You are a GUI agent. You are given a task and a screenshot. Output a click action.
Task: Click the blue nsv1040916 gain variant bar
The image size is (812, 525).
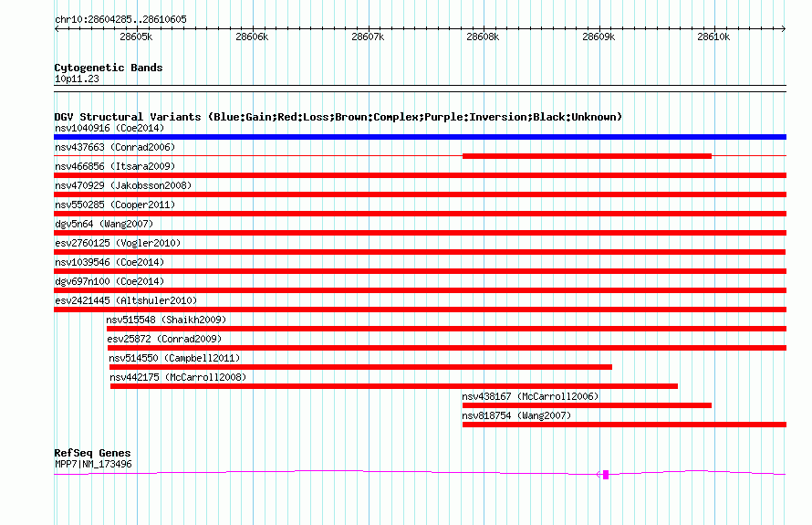(420, 137)
